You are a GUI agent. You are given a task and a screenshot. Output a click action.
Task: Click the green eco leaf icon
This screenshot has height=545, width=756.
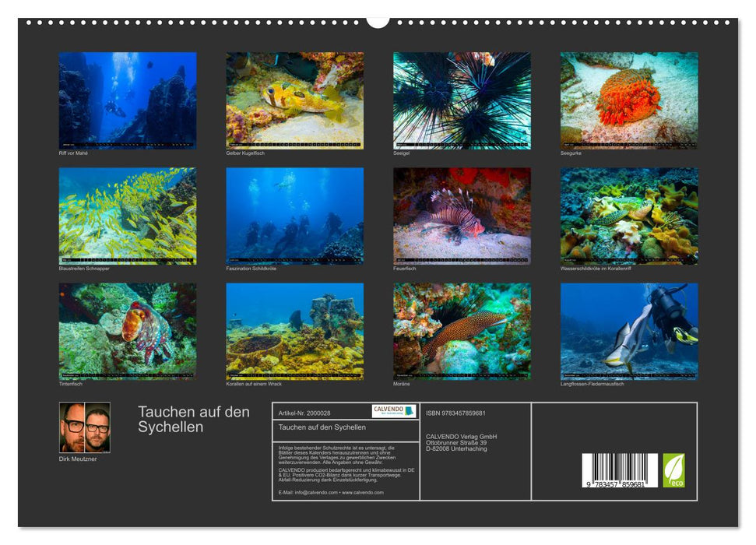click(x=673, y=470)
